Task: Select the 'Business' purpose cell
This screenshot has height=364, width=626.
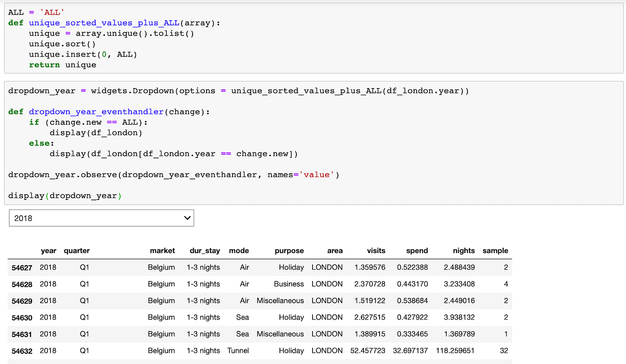Action: pyautogui.click(x=289, y=284)
